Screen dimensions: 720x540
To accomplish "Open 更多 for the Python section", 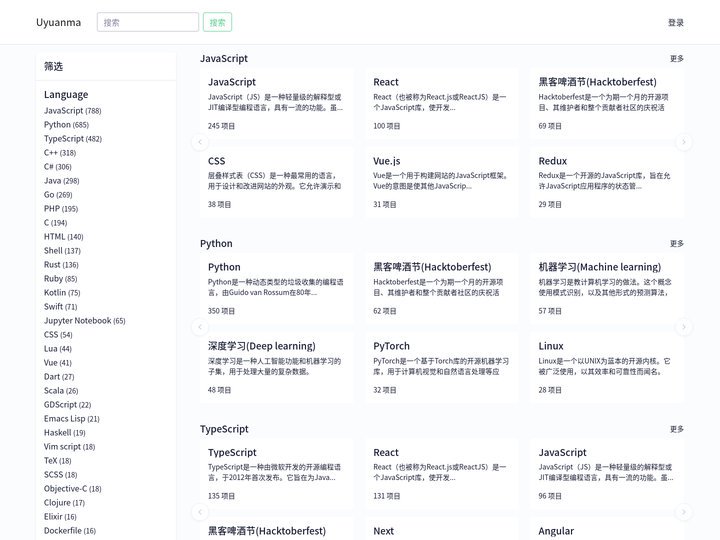I will (x=677, y=243).
